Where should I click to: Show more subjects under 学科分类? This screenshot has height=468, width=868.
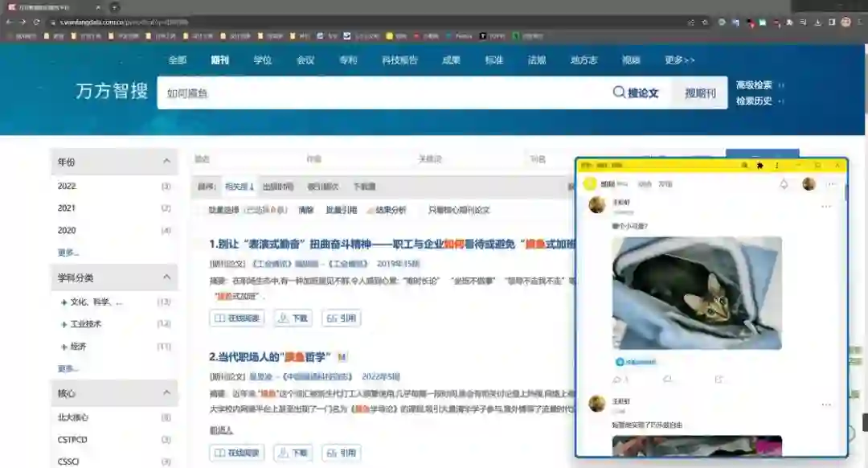[68, 368]
